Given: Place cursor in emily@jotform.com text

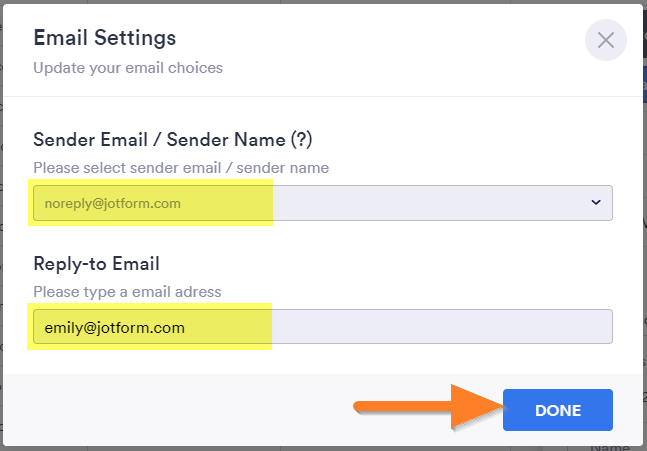Looking at the screenshot, I should [115, 328].
